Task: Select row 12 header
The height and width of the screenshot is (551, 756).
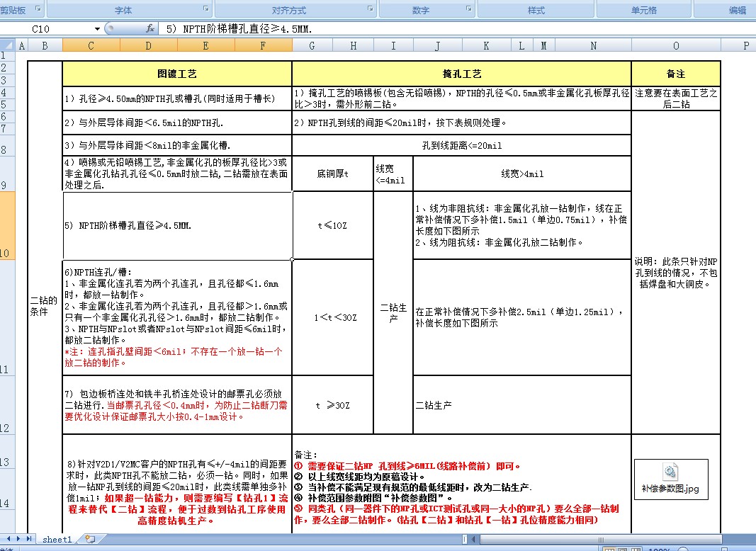Action: click(7, 404)
